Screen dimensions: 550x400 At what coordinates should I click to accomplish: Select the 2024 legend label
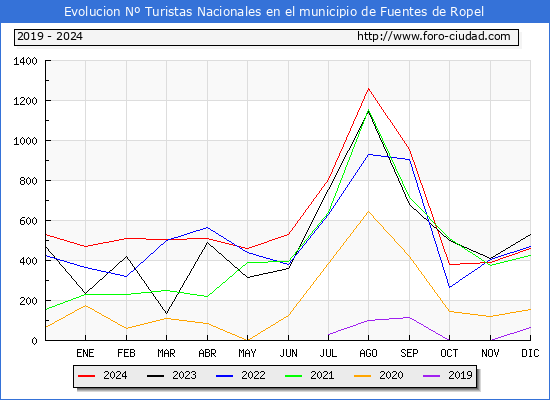115,375
